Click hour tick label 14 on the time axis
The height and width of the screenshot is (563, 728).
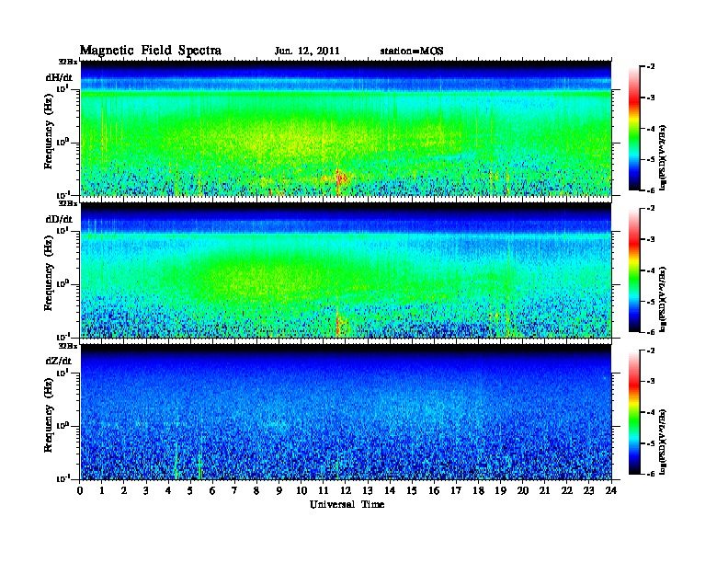click(390, 491)
